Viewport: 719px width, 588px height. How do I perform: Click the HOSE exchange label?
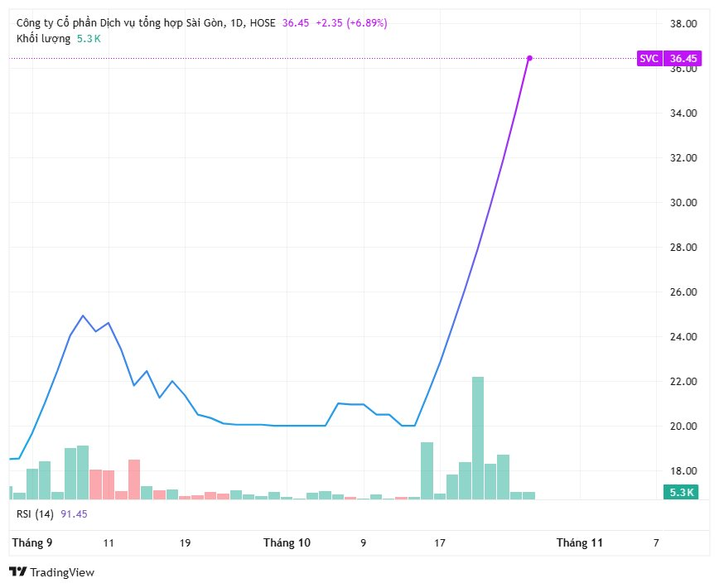click(x=262, y=23)
